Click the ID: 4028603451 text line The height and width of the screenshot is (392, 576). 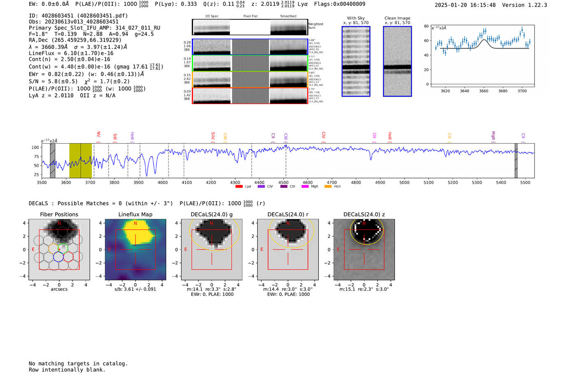tap(78, 16)
